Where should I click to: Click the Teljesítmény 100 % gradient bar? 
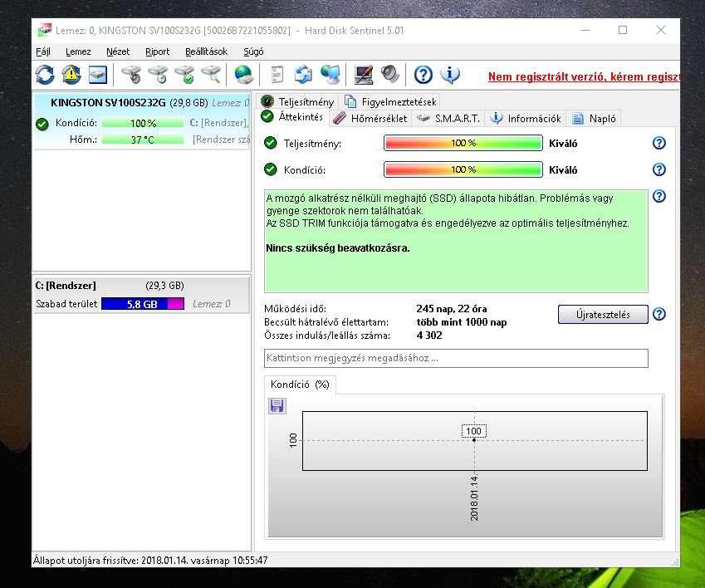click(x=463, y=143)
